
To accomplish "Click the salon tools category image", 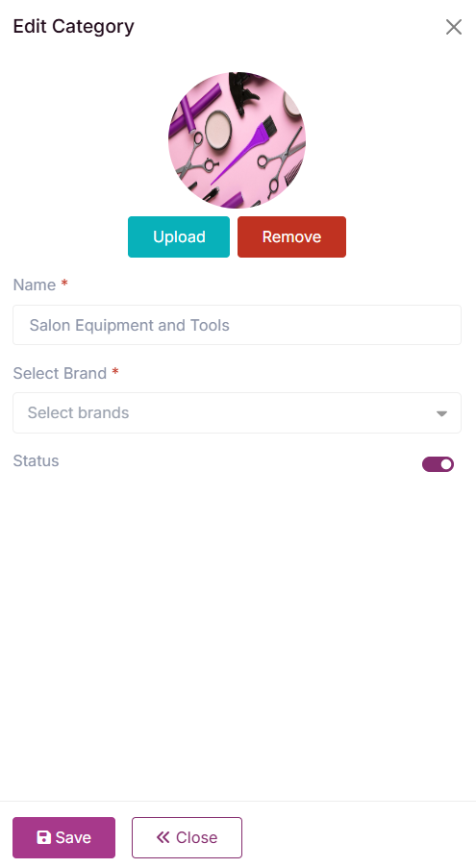I will 237,140.
